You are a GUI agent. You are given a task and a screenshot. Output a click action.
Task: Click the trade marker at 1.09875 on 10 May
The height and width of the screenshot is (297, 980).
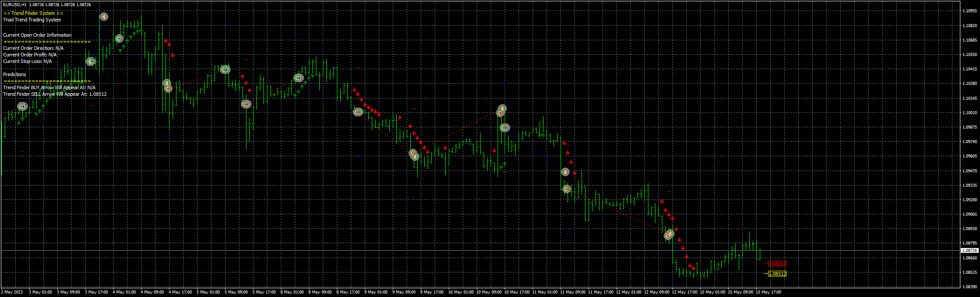coord(505,128)
